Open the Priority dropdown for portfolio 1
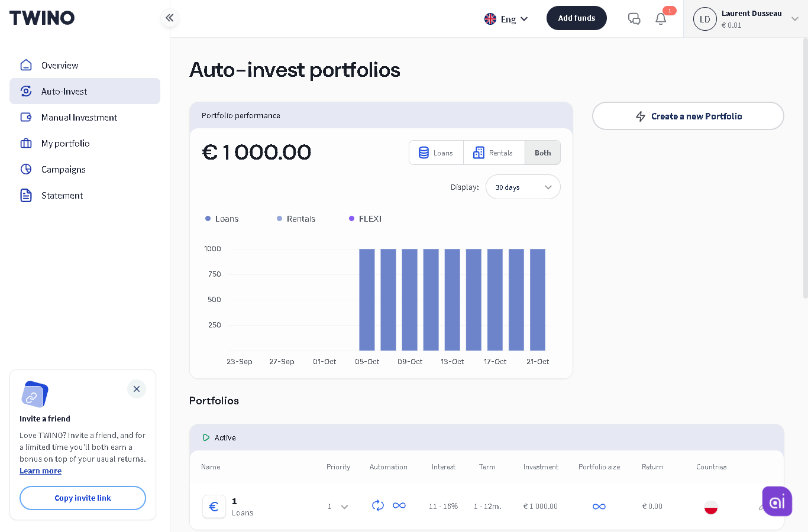This screenshot has width=808, height=532. (338, 507)
